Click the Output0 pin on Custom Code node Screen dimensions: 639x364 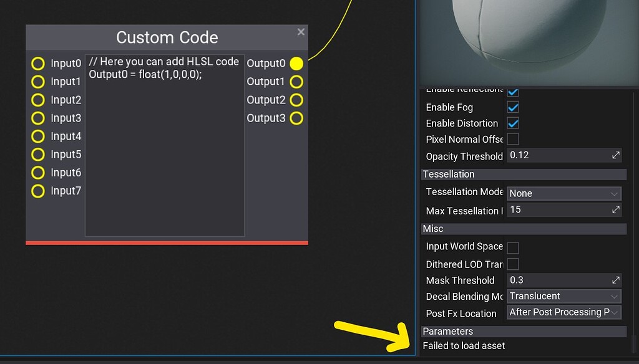coord(296,63)
